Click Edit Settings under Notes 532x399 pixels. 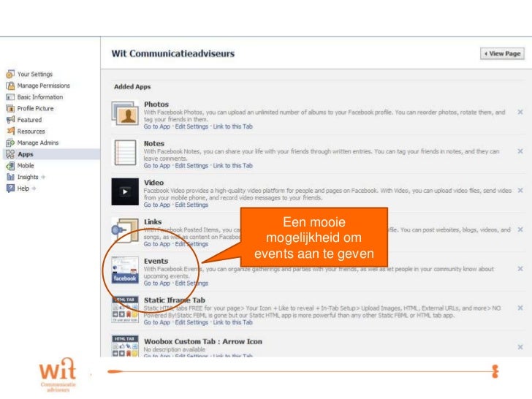coord(191,166)
